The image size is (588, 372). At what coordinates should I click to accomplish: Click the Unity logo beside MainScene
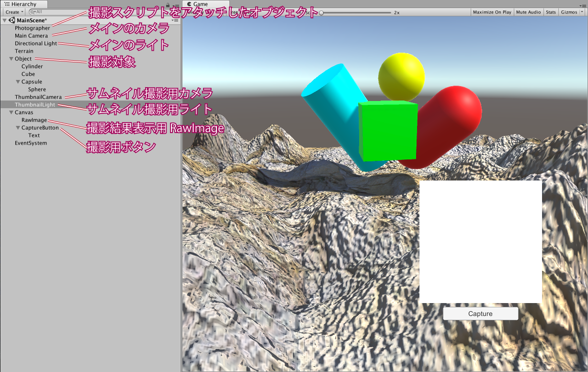pyautogui.click(x=11, y=21)
